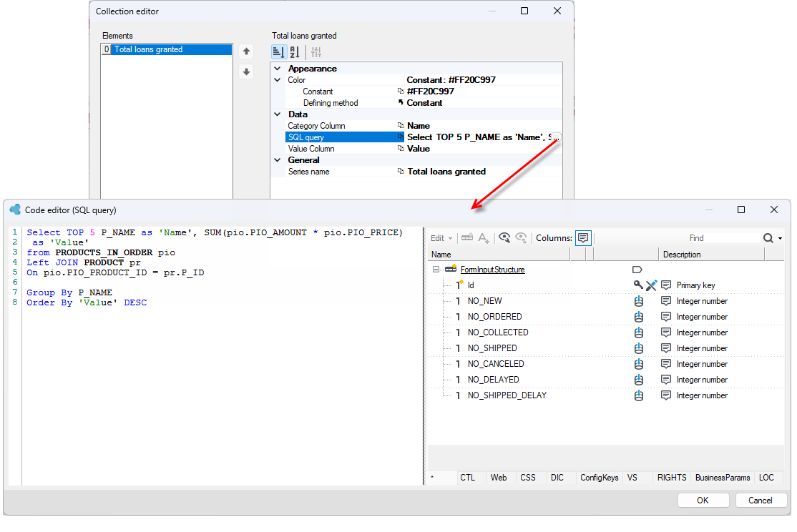Click the dark eye search toolbar icon

[504, 238]
